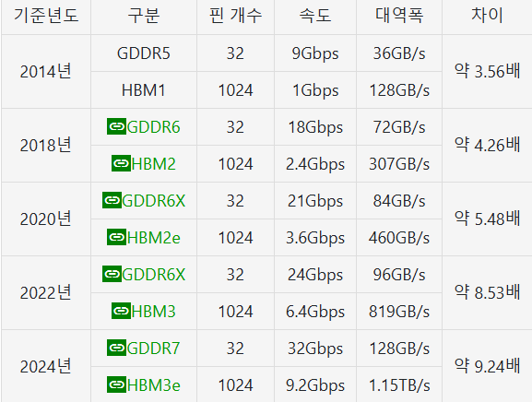Select the 2014년 year cell
Screen dimensions: 532x402
pos(46,72)
